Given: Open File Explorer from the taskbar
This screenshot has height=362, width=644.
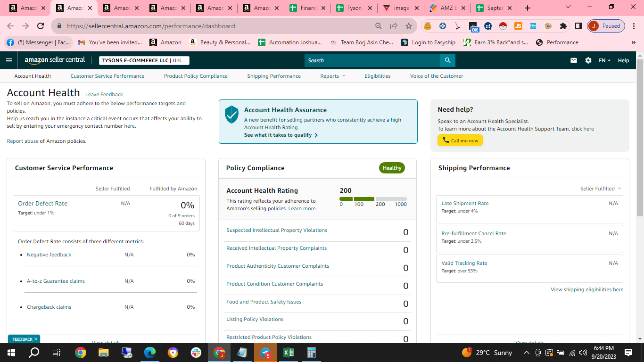Looking at the screenshot, I should (x=104, y=353).
